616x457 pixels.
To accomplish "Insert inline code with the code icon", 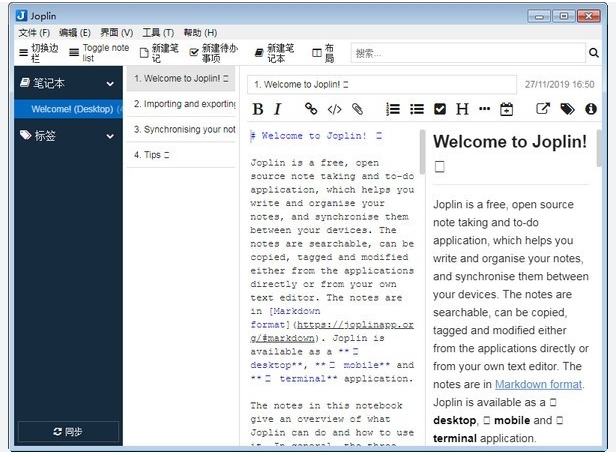I will [x=334, y=109].
